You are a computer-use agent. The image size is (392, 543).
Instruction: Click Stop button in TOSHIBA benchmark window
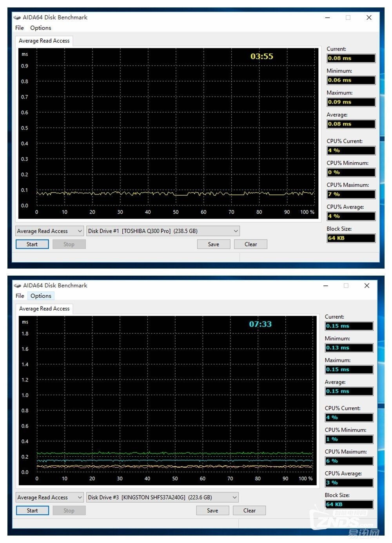[69, 244]
